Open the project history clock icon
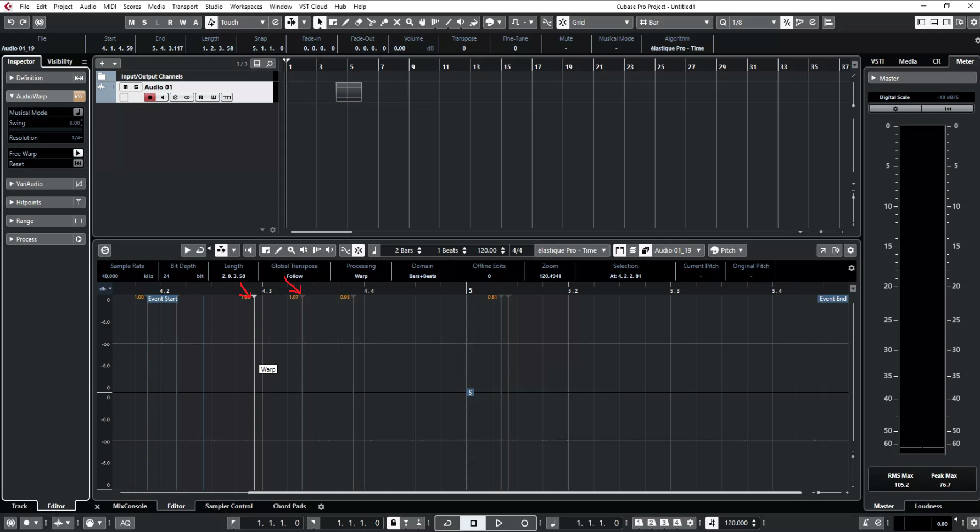This screenshot has width=980, height=532. [x=39, y=22]
